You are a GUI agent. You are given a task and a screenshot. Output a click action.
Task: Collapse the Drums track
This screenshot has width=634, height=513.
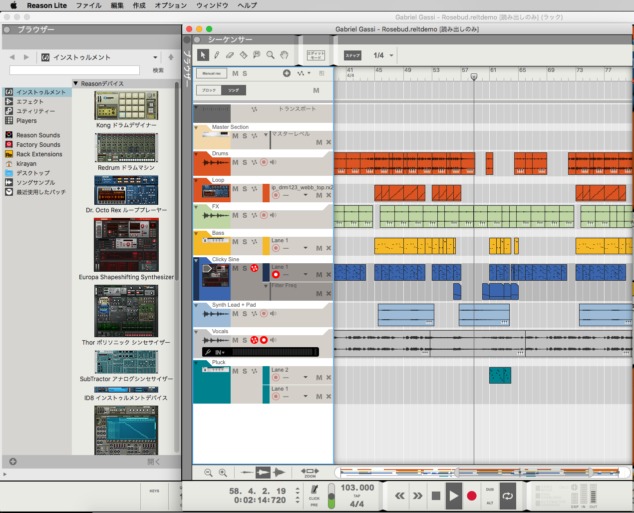point(196,154)
